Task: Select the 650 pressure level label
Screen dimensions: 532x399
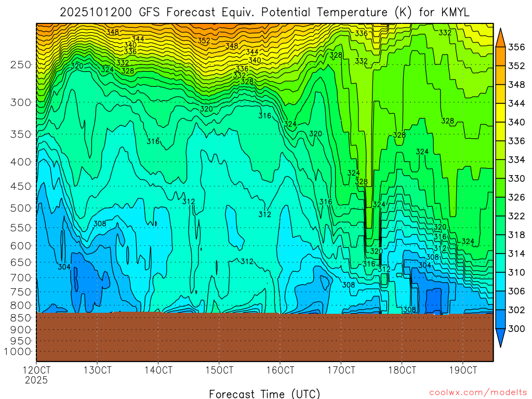Action: [x=21, y=262]
